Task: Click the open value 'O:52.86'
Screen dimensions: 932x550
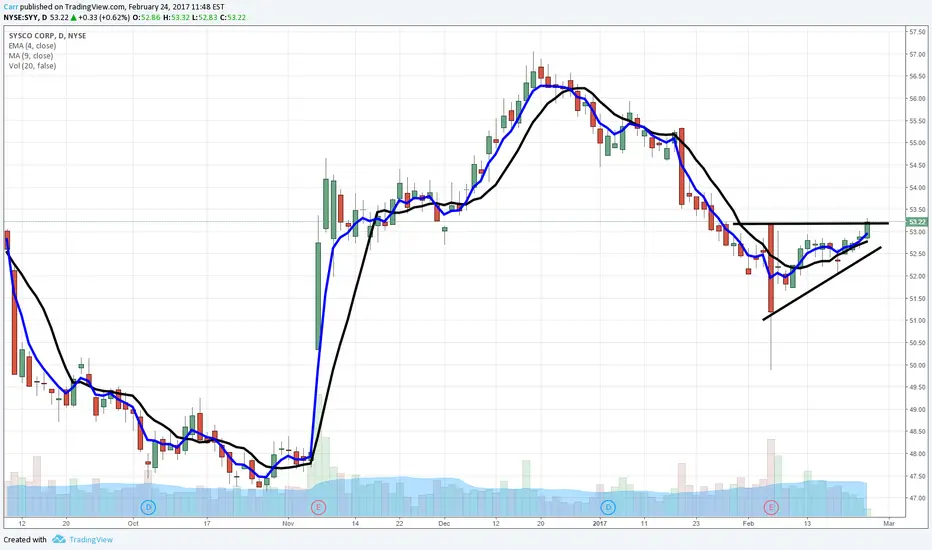Action: click(x=146, y=17)
